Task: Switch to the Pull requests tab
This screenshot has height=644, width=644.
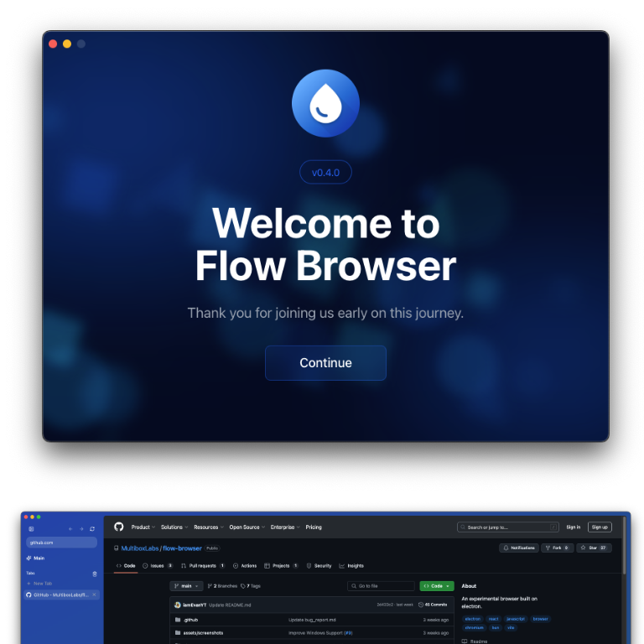Action: [x=203, y=565]
